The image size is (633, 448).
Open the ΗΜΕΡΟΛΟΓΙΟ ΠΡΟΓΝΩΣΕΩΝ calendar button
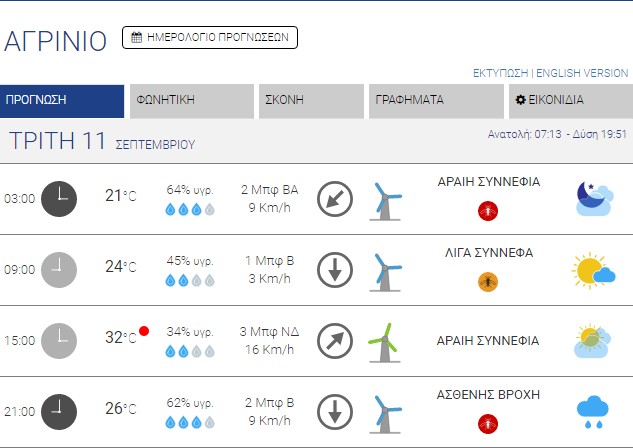(x=210, y=38)
